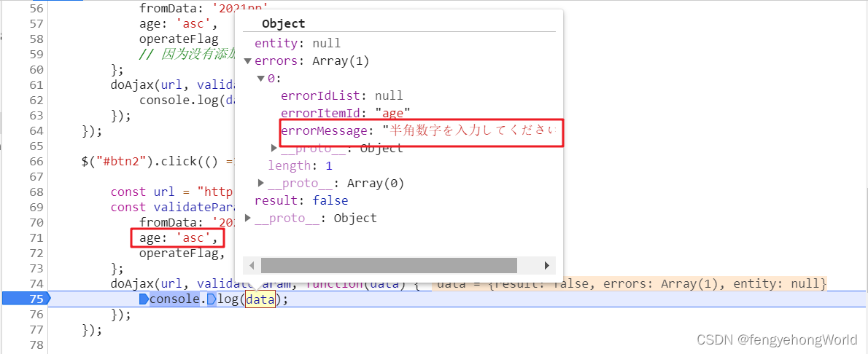Click doAjax call on line 61
Viewport: 868px width, 354px height.
click(174, 84)
